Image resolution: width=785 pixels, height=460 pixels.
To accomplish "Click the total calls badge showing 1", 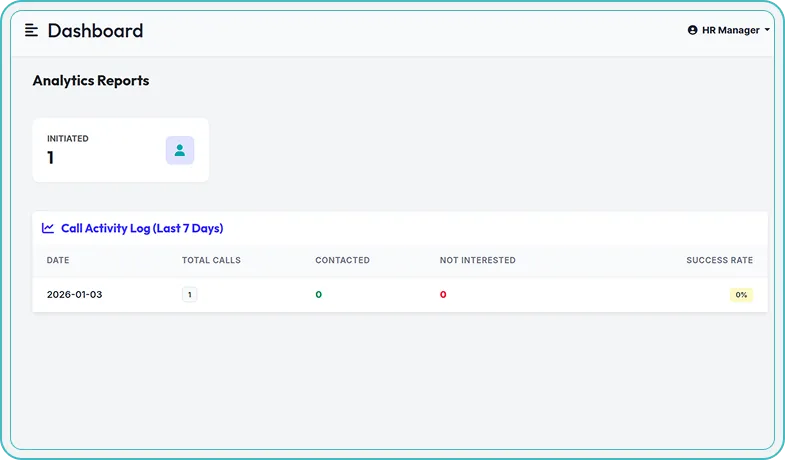I will (190, 295).
